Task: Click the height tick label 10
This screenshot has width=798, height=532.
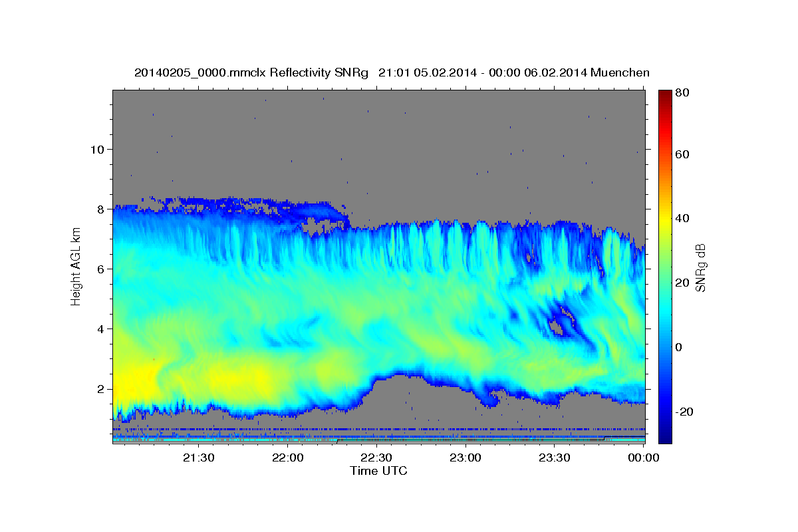Action: point(96,149)
